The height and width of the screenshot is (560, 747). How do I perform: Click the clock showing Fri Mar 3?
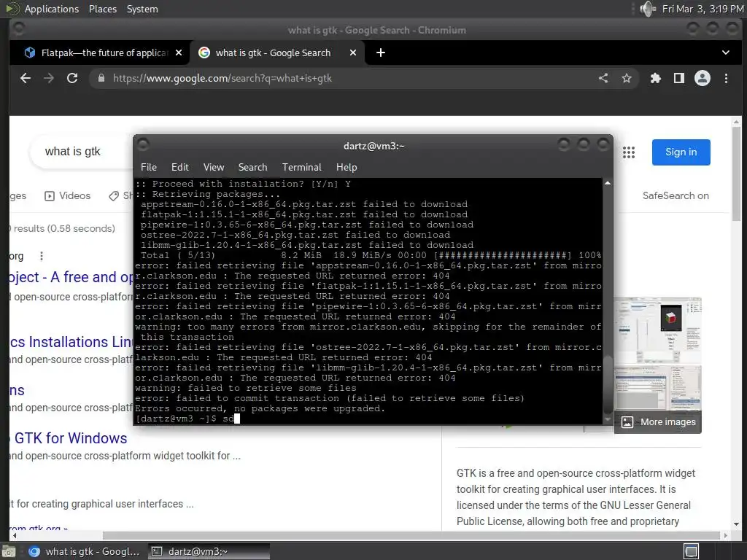pos(703,9)
